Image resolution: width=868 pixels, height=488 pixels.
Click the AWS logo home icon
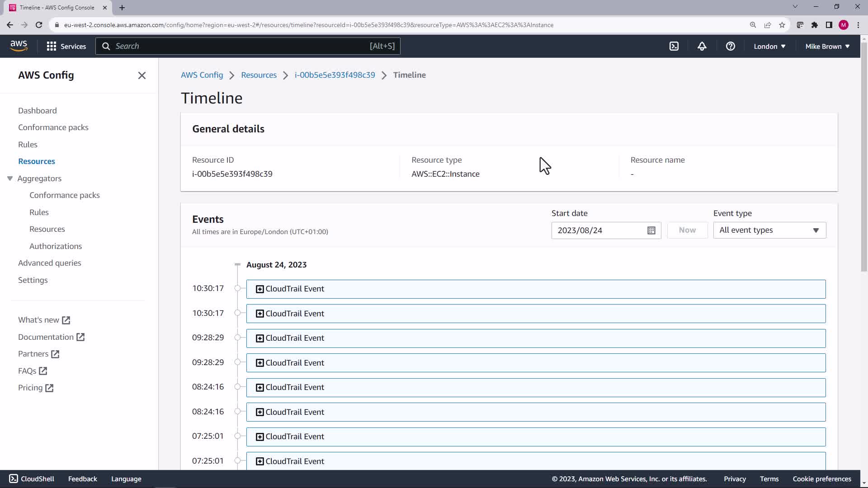(x=19, y=46)
